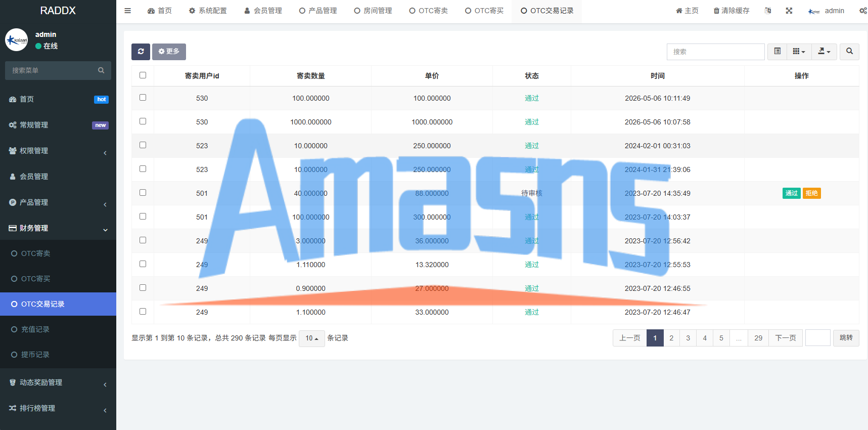Click the 寄卖用户id column header
The width and height of the screenshot is (868, 430).
(x=202, y=76)
